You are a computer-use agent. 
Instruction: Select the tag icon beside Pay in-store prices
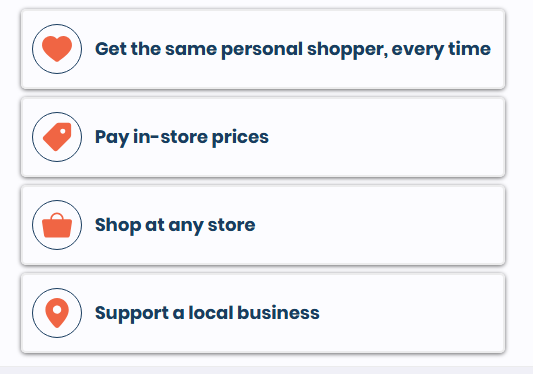click(57, 137)
